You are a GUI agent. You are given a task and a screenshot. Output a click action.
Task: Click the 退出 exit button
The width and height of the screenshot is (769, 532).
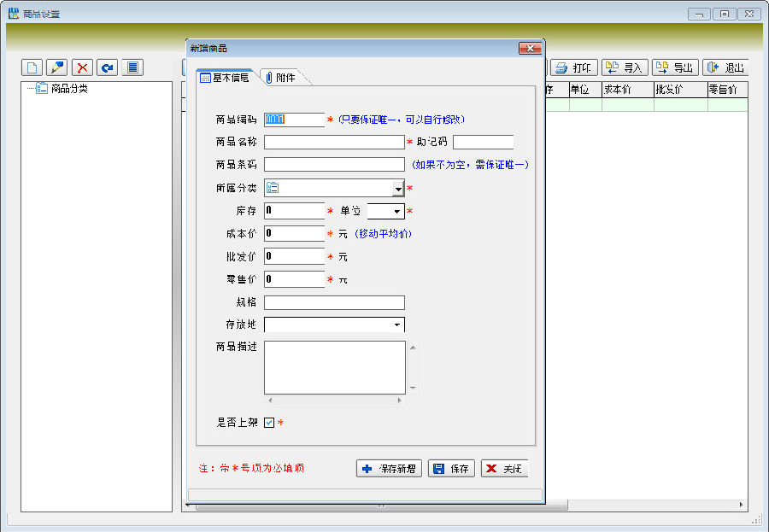725,67
